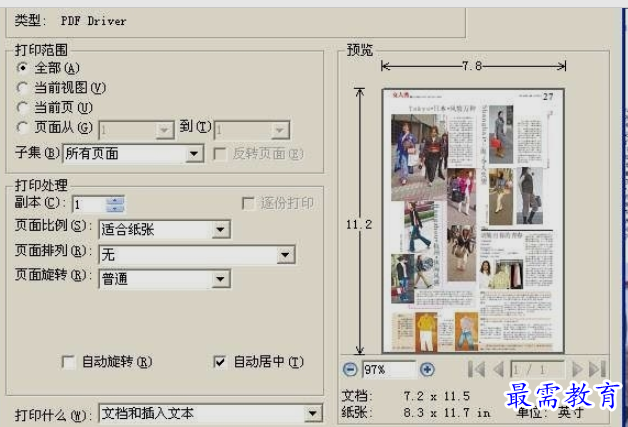628x427 pixels.
Task: Click the 7.8 width dimension label
Action: pos(472,66)
